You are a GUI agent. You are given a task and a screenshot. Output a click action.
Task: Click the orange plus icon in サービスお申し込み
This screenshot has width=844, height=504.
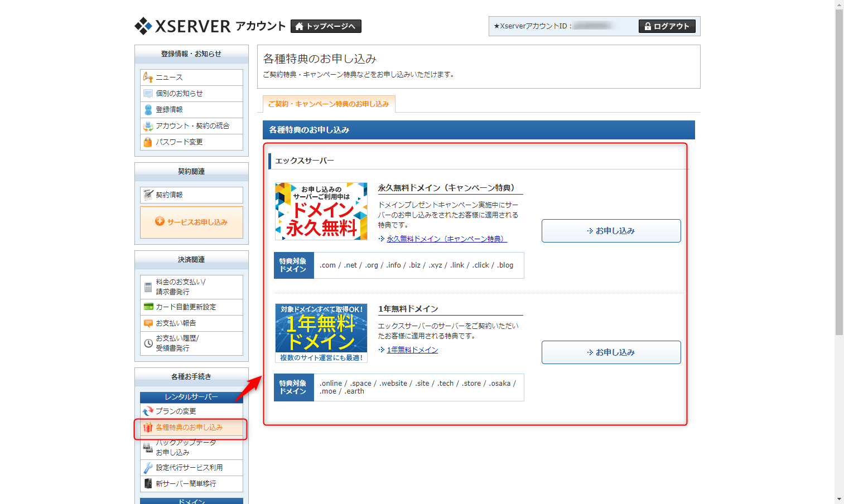[x=160, y=221]
